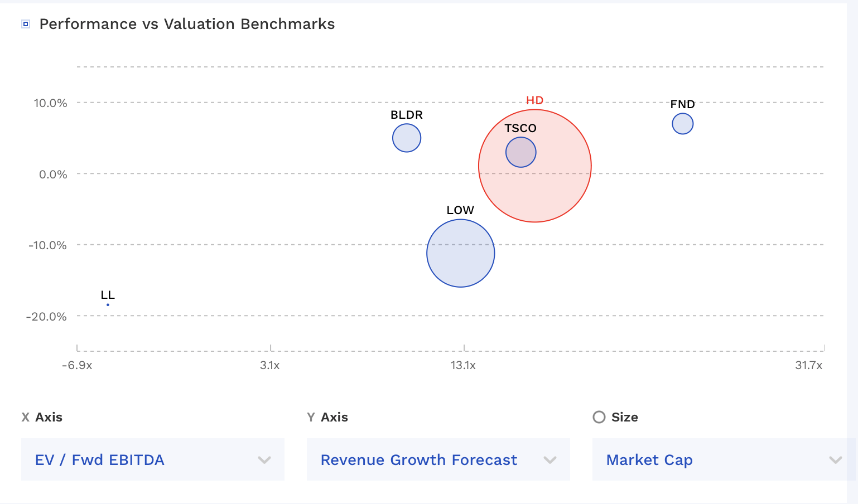Click the Y symbol beside the Axis label
Viewport: 858px width, 504px height.
(311, 417)
